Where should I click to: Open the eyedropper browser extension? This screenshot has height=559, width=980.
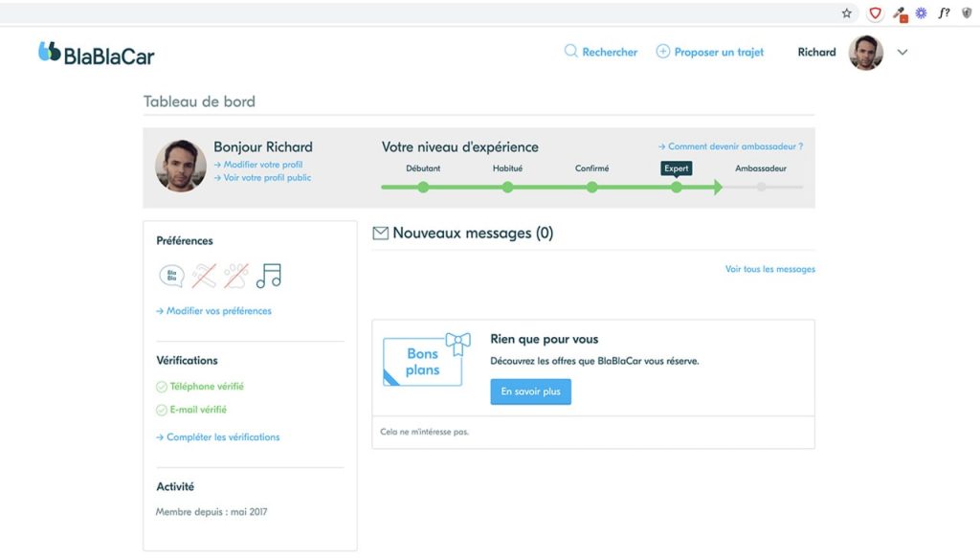tap(900, 13)
